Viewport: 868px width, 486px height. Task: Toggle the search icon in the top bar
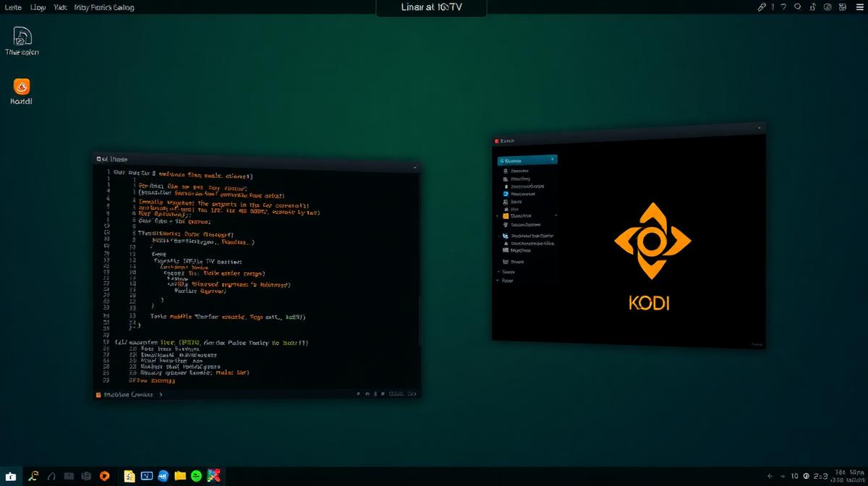(x=796, y=7)
